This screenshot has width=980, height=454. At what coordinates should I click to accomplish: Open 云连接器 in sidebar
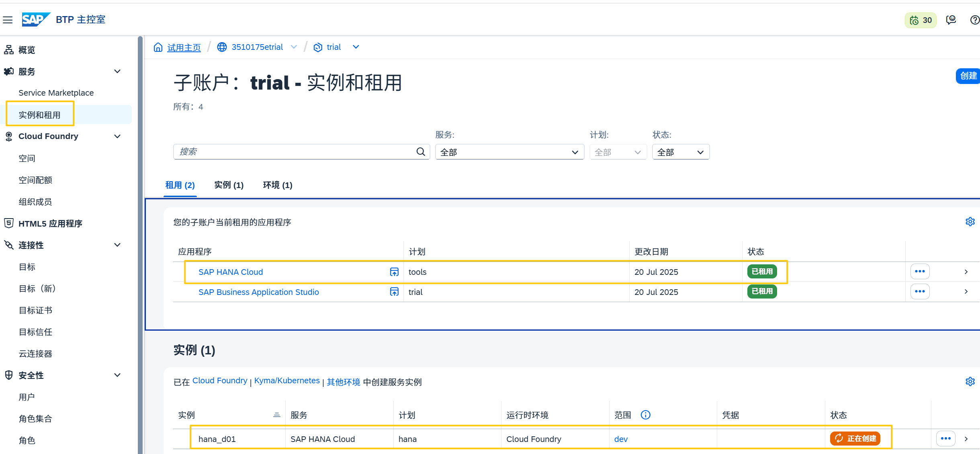pyautogui.click(x=35, y=354)
